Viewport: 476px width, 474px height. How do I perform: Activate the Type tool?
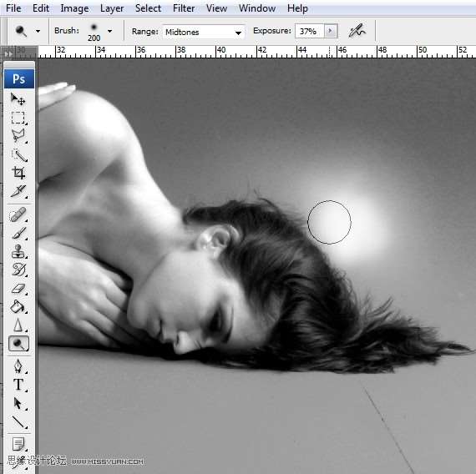tap(18, 385)
